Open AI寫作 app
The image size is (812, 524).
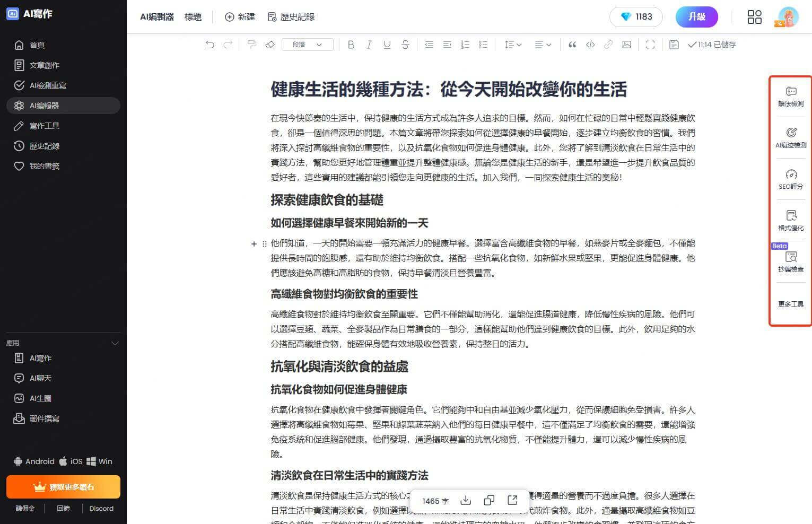(x=64, y=358)
